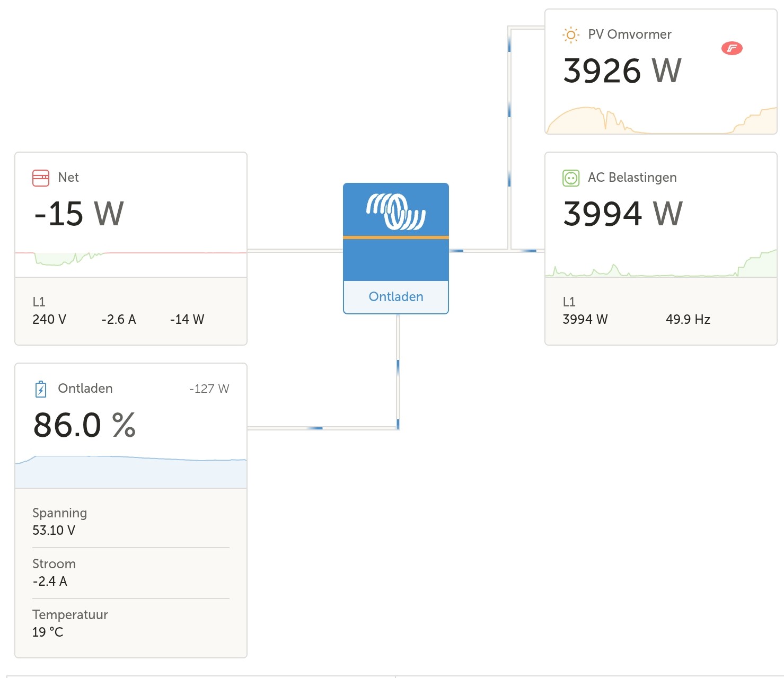Click the AC Belastingen consumption graph
784x678 pixels.
660,265
